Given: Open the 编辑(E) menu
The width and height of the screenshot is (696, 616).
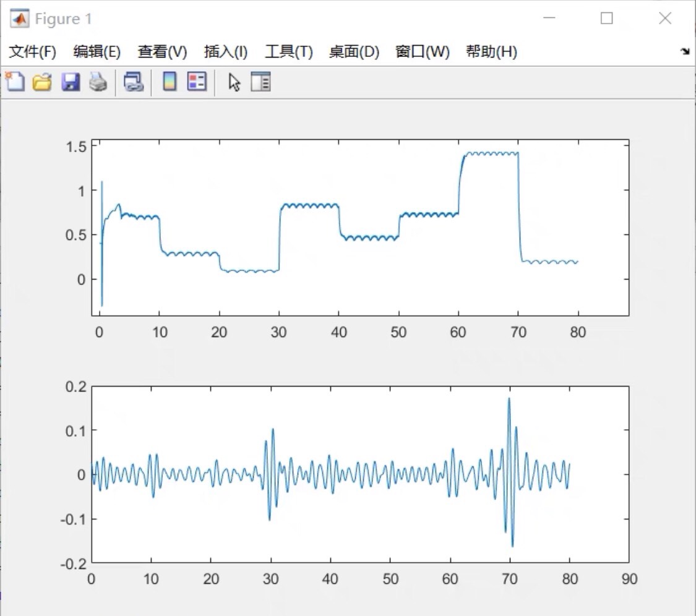Looking at the screenshot, I should click(x=97, y=51).
